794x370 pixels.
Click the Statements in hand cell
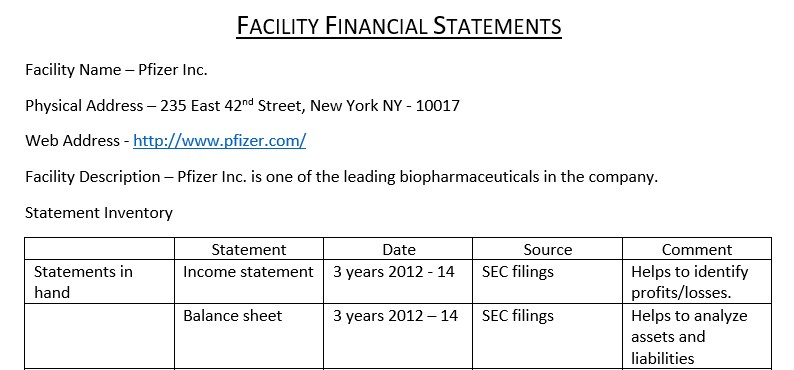100,282
